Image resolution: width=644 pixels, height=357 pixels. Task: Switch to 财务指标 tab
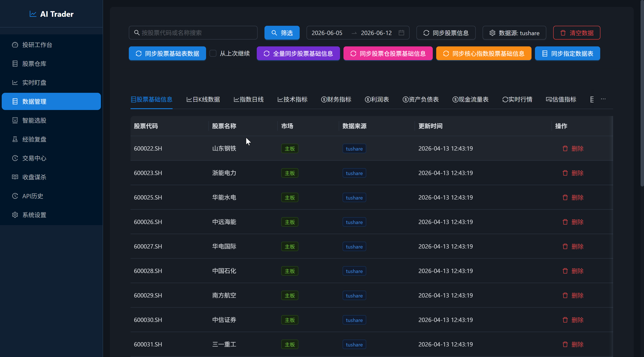click(336, 99)
